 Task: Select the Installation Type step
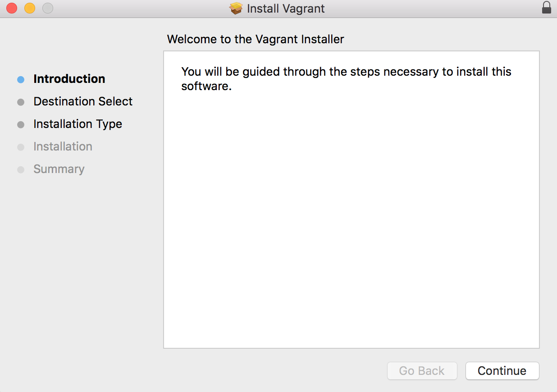78,124
